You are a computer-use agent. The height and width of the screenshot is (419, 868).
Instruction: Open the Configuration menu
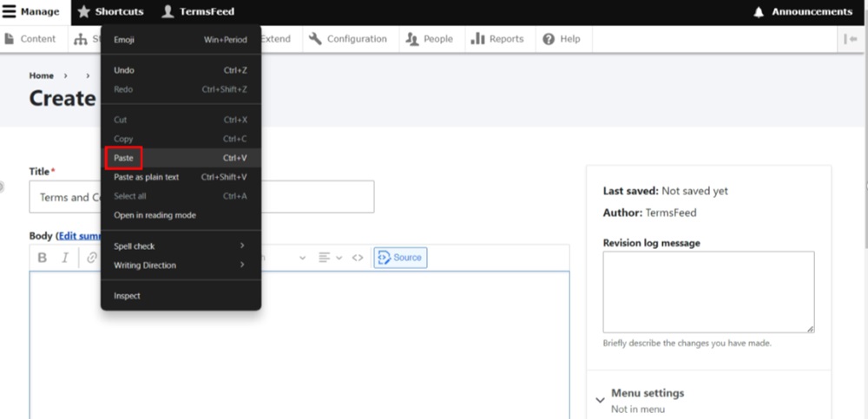[x=348, y=39]
